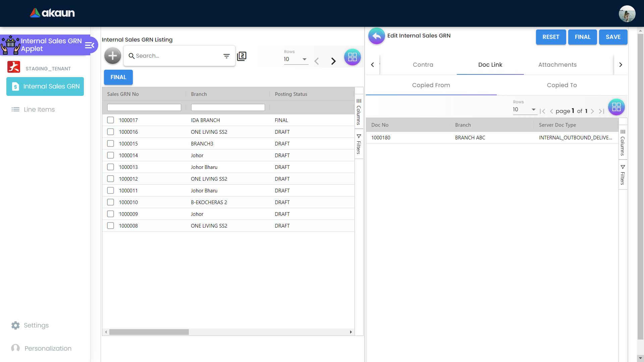The image size is (644, 362).
Task: Click the listing horizontal scrollbar thumb
Action: (149, 332)
